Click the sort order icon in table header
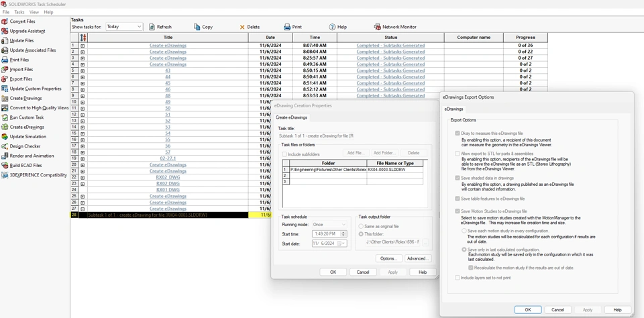The width and height of the screenshot is (644, 318). click(83, 37)
